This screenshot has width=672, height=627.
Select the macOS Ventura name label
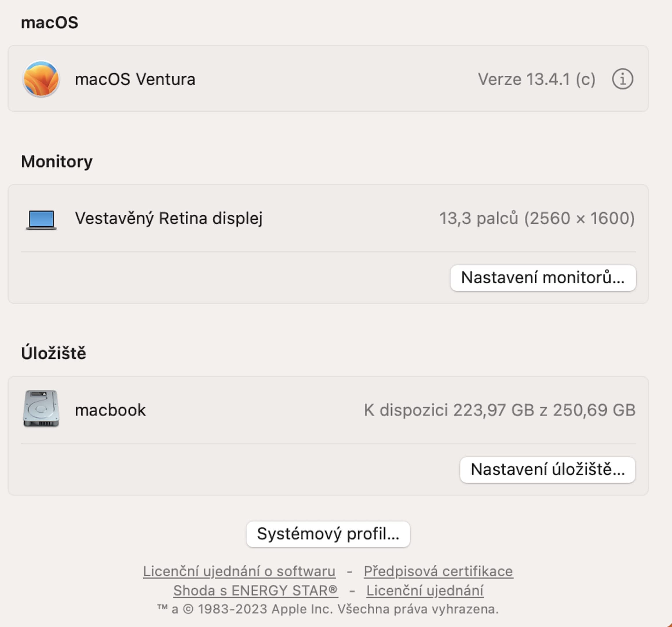pyautogui.click(x=135, y=79)
